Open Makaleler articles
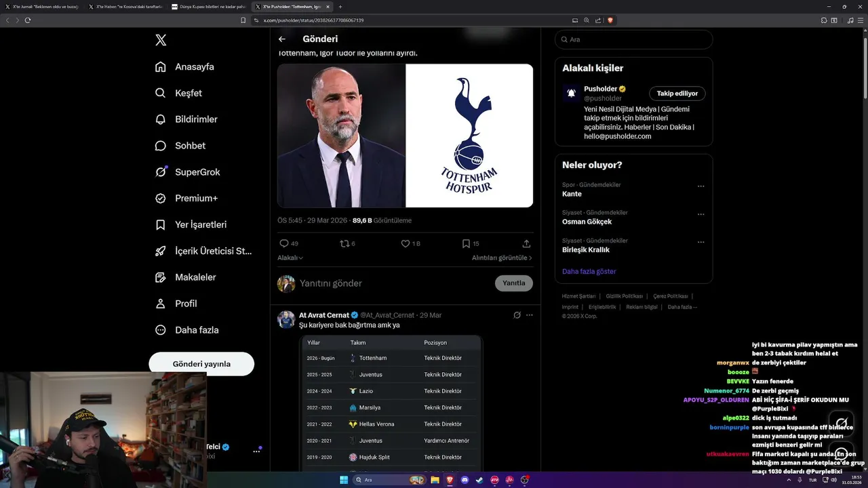The height and width of the screenshot is (488, 868). coord(185,277)
